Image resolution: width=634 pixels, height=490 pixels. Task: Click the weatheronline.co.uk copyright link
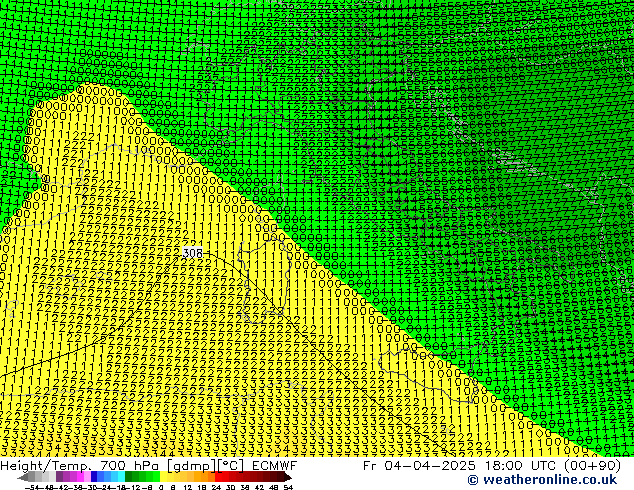542,480
